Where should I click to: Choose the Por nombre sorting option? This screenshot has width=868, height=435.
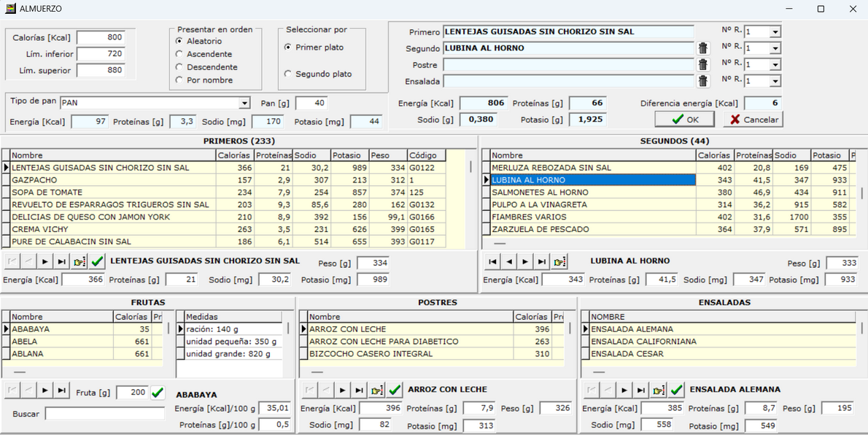(179, 80)
